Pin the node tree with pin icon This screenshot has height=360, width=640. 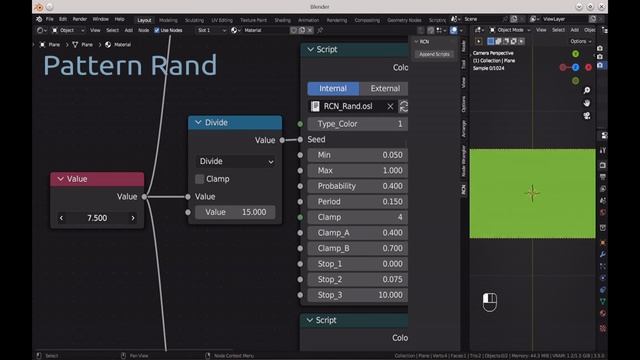point(320,30)
